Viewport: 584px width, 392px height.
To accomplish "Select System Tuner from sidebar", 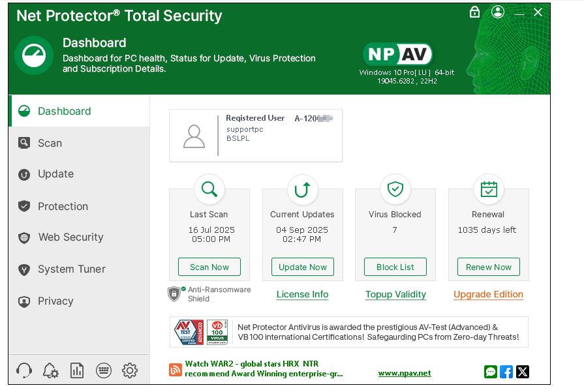I will pyautogui.click(x=71, y=269).
